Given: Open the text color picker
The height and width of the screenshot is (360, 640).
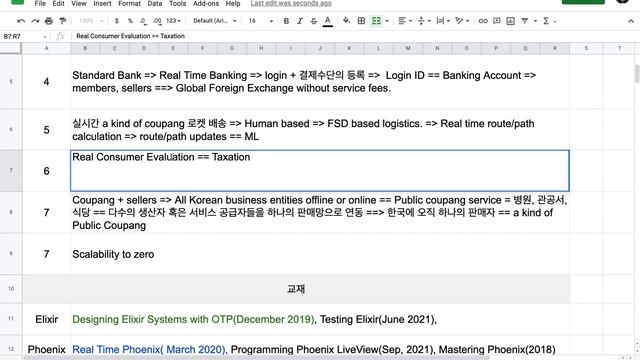Looking at the screenshot, I should [327, 21].
